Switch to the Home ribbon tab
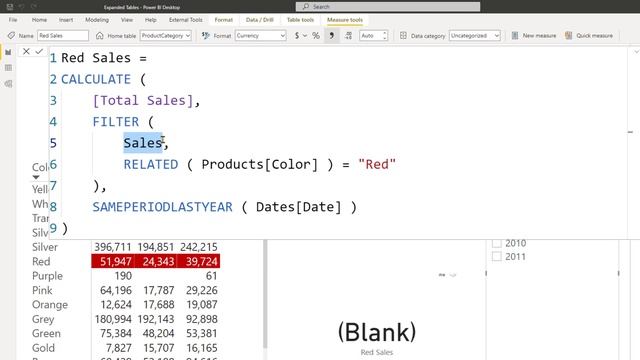 coord(39,20)
